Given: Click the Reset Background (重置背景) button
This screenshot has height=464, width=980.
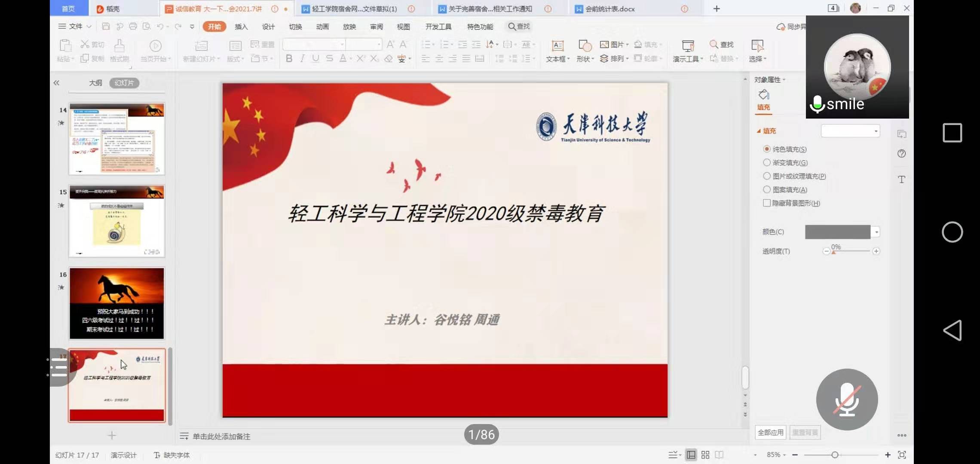Looking at the screenshot, I should tap(805, 433).
